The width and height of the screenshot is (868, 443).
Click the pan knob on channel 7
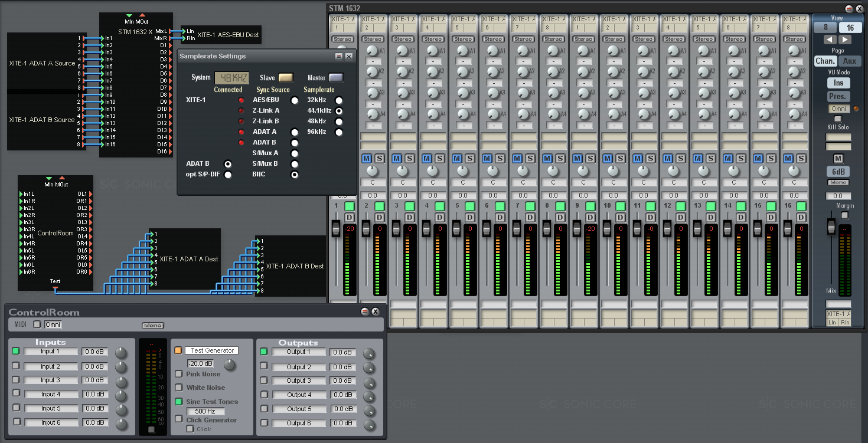coord(523,170)
